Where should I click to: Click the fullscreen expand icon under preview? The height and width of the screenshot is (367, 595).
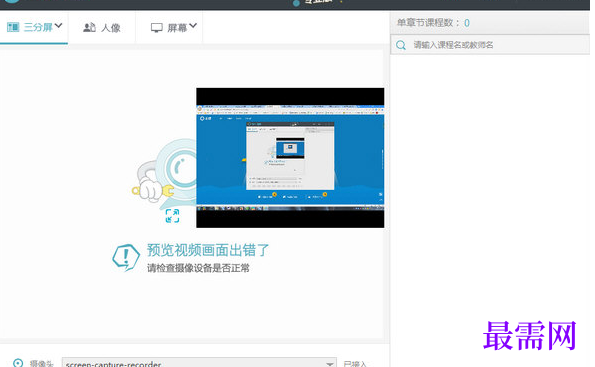pyautogui.click(x=172, y=216)
